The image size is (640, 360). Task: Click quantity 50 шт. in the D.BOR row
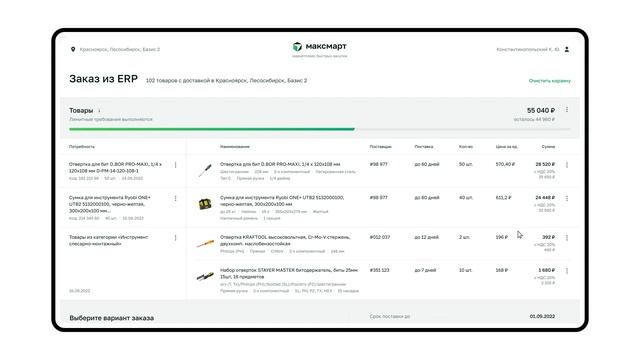click(x=466, y=164)
